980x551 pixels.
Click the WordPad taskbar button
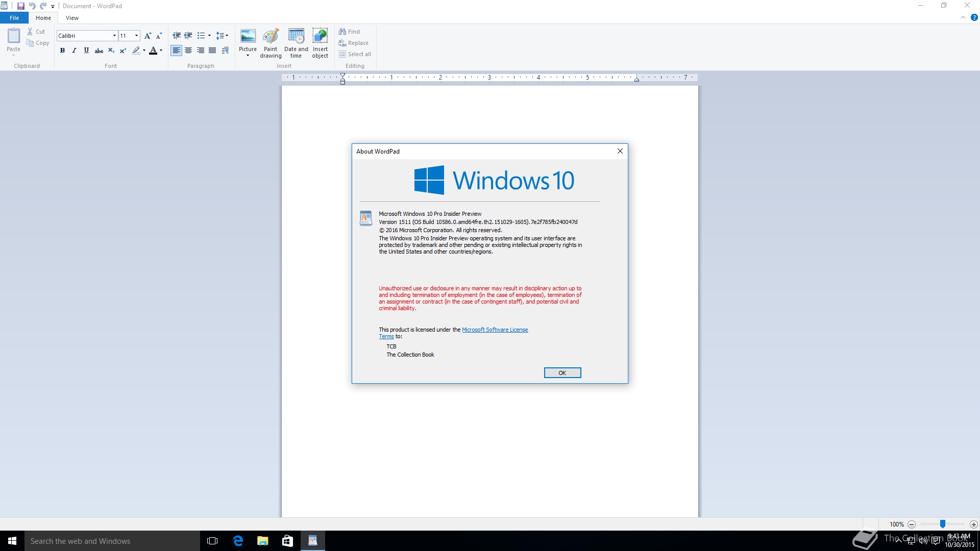click(313, 541)
